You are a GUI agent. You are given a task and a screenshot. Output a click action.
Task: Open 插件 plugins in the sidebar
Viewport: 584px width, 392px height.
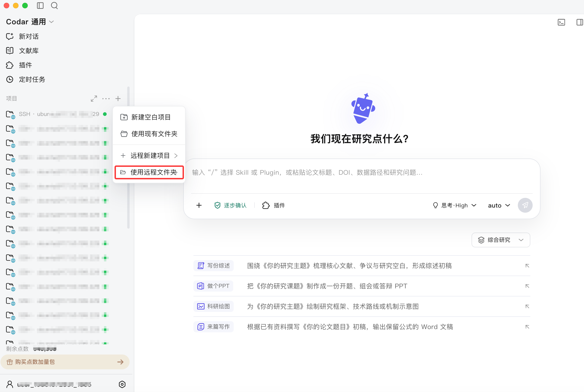(x=19, y=65)
